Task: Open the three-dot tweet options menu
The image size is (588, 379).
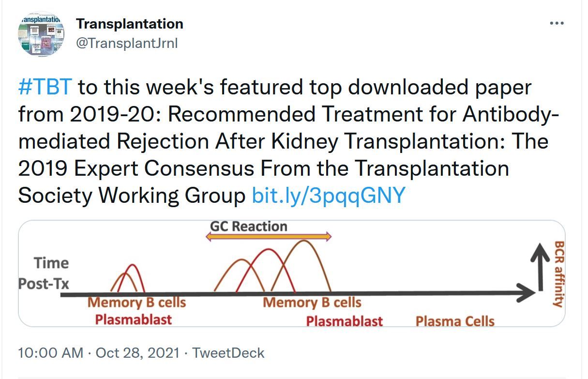Action: point(557,24)
